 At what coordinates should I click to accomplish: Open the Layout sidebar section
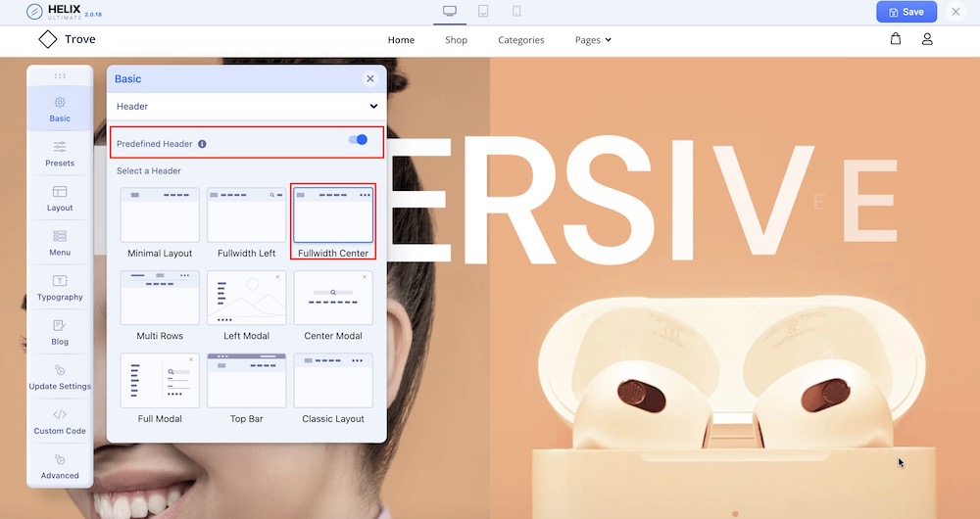click(60, 198)
